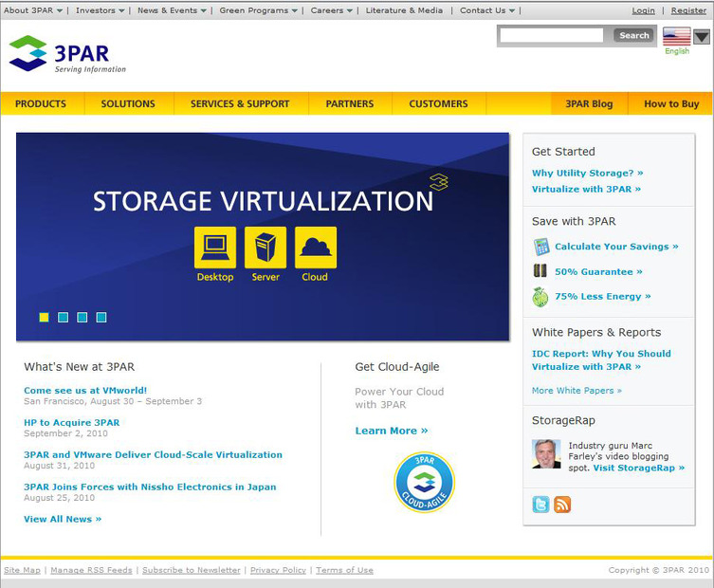Click View All News link
This screenshot has width=714, height=588.
click(x=63, y=519)
